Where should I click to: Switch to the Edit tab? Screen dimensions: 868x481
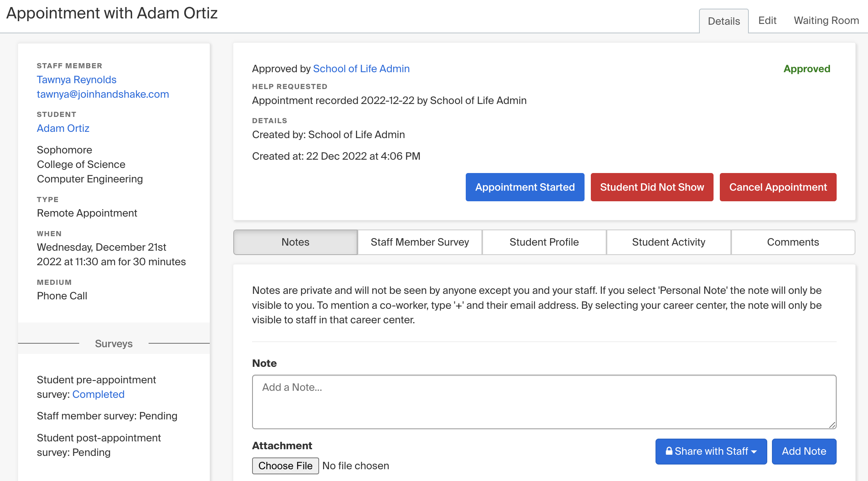coord(766,20)
